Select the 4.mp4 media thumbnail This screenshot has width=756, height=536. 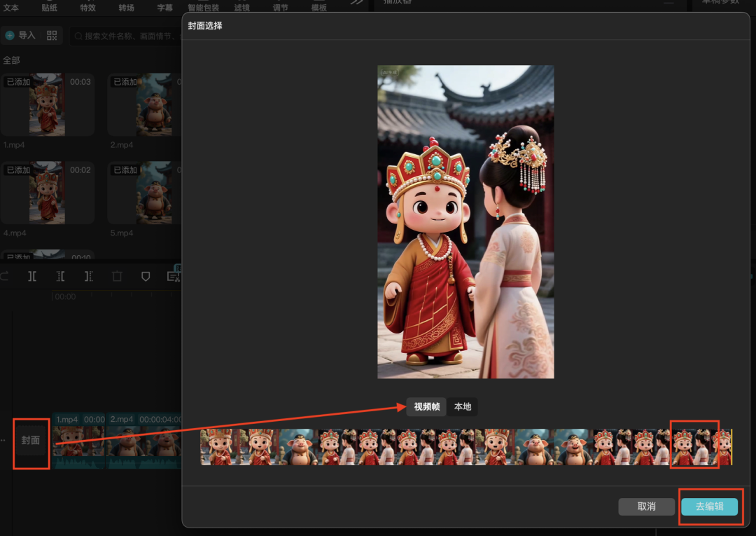pyautogui.click(x=47, y=193)
